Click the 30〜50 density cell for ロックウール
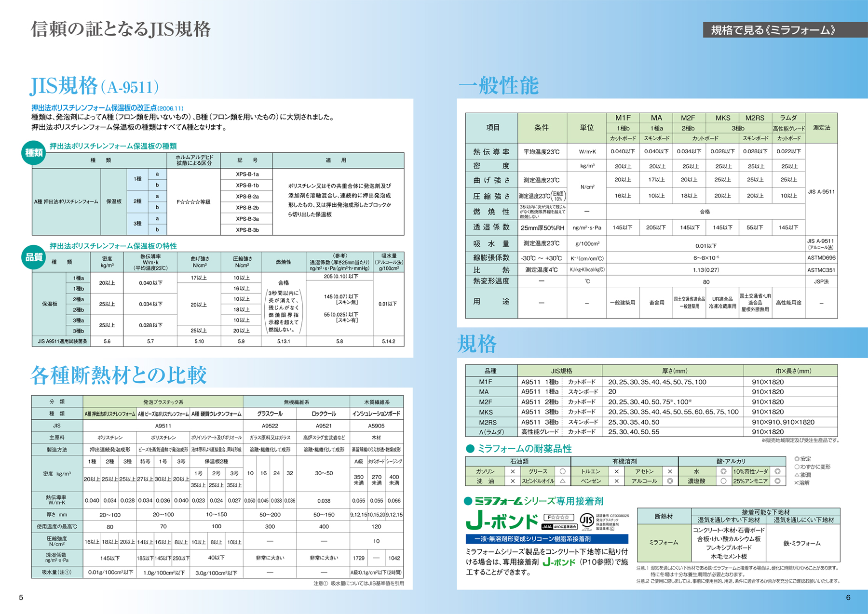Screen dimensions: 868x614 tap(324, 473)
